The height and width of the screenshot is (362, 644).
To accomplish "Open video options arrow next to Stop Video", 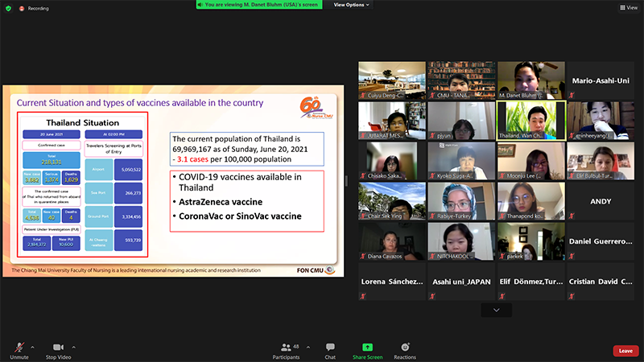I will (73, 348).
